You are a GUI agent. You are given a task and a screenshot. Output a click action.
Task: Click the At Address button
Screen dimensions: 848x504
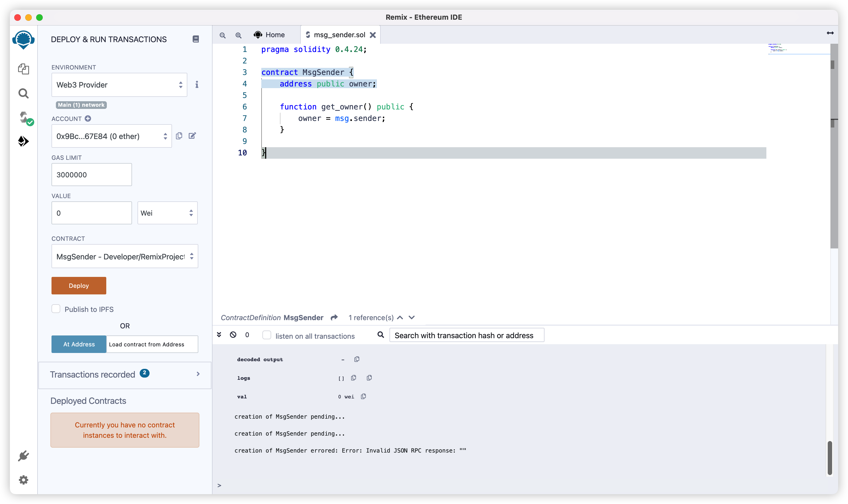click(x=79, y=344)
